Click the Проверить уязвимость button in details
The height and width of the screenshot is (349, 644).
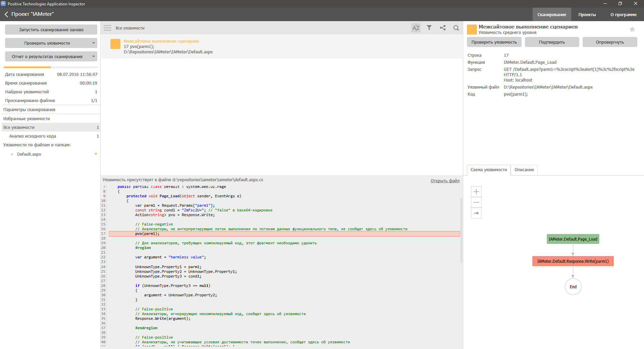click(494, 42)
